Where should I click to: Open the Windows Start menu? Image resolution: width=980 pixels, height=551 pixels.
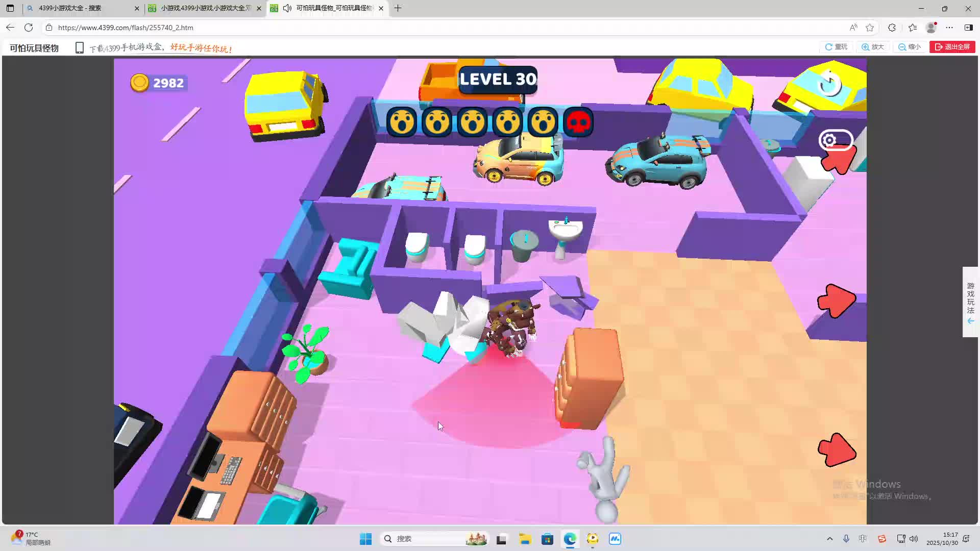click(x=365, y=539)
